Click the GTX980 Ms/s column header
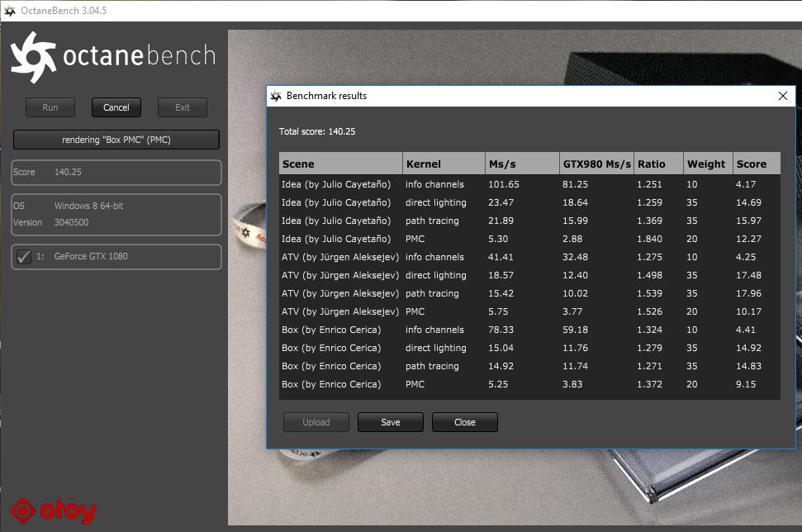This screenshot has height=532, width=802. [x=597, y=164]
